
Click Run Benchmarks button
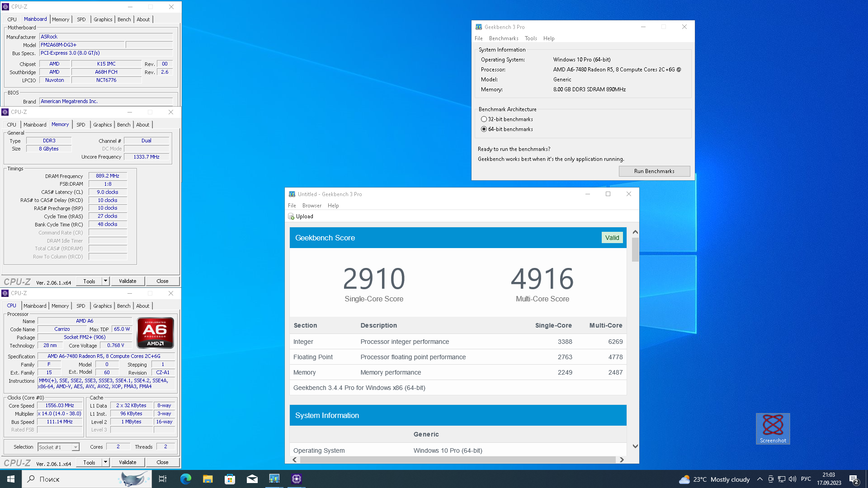pyautogui.click(x=654, y=171)
